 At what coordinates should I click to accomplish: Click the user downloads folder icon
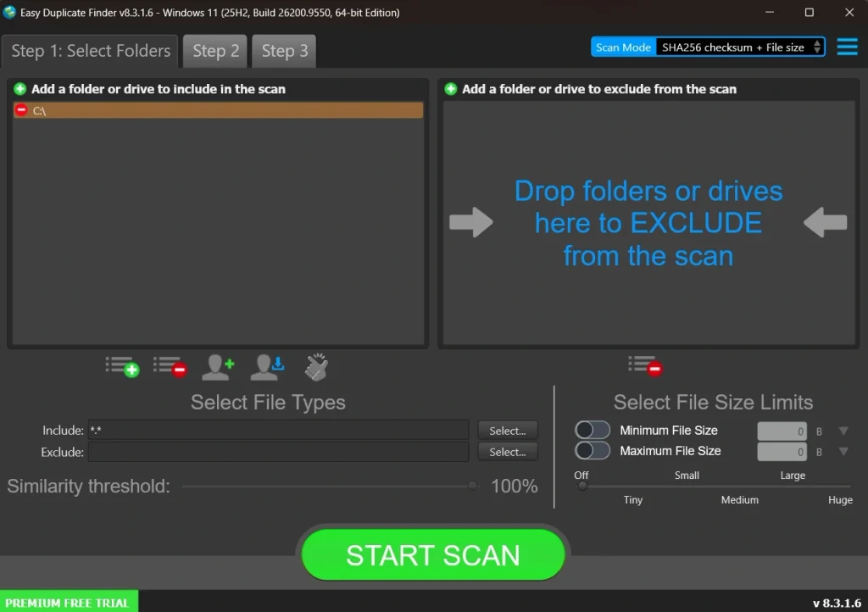(267, 367)
